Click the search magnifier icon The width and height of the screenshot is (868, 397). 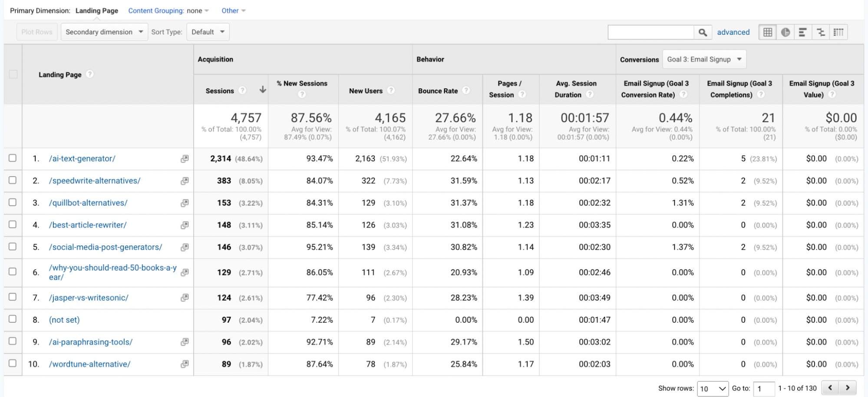click(703, 32)
